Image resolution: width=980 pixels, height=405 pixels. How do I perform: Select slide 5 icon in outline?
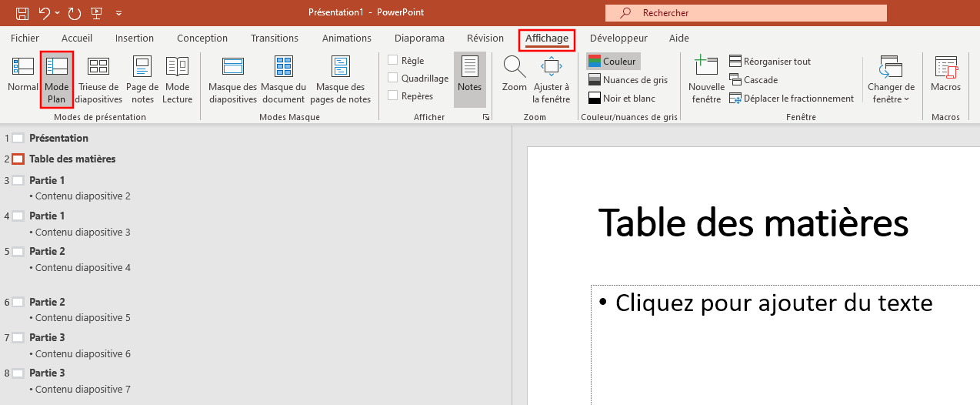(x=18, y=252)
